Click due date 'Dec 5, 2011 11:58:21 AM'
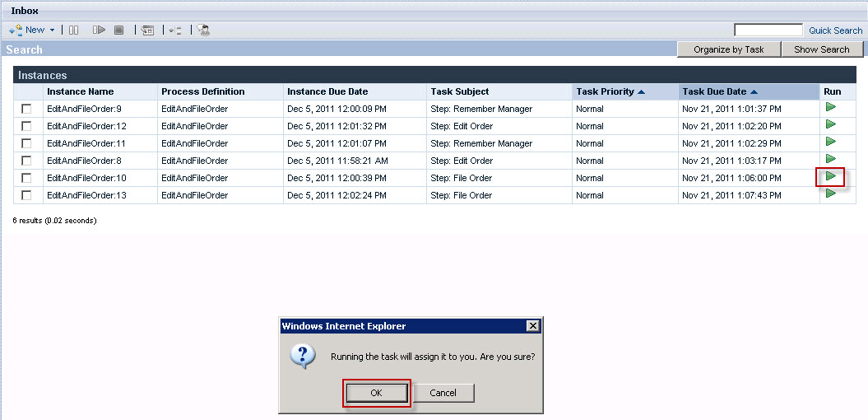This screenshot has height=420, width=868. click(x=337, y=161)
